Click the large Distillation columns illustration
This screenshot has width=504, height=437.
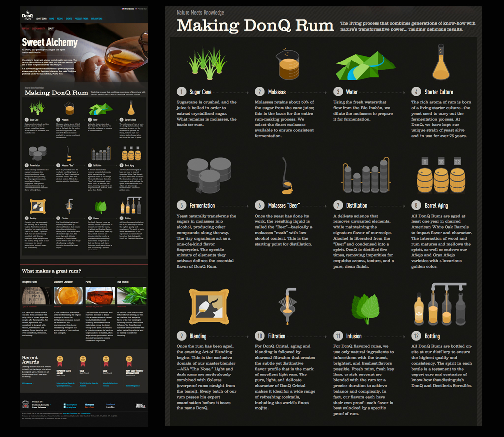[x=366, y=175]
